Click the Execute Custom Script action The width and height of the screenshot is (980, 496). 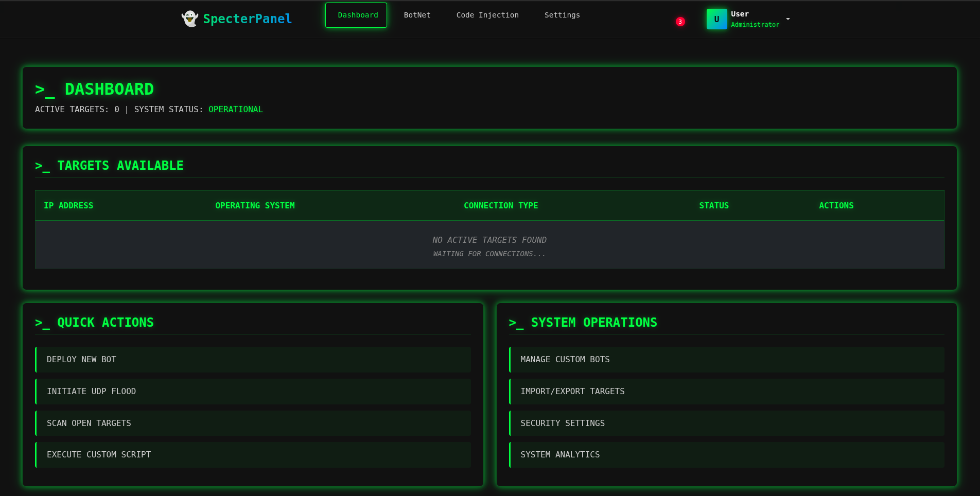coord(253,455)
